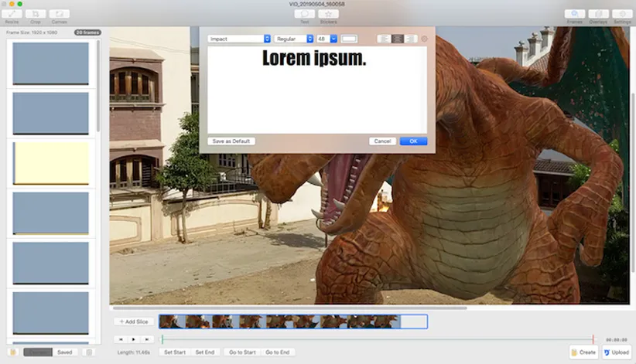Open the Settings panel icon
This screenshot has width=636, height=364.
(622, 14)
